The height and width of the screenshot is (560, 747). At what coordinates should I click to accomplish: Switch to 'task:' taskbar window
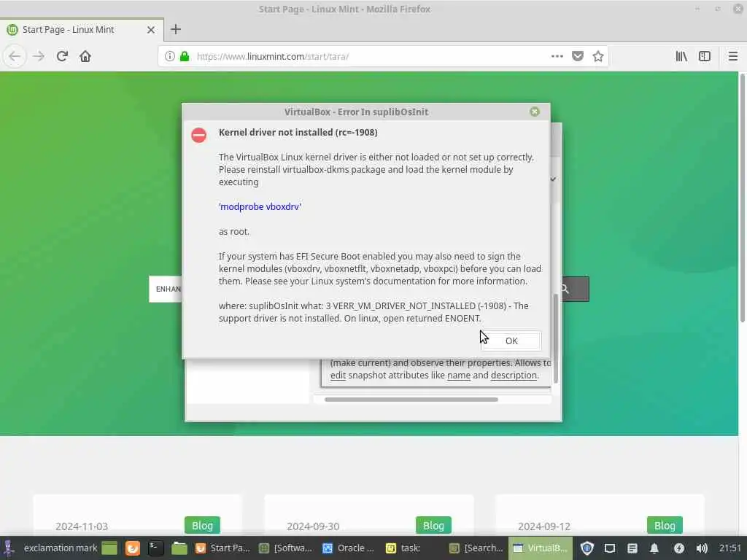point(412,548)
